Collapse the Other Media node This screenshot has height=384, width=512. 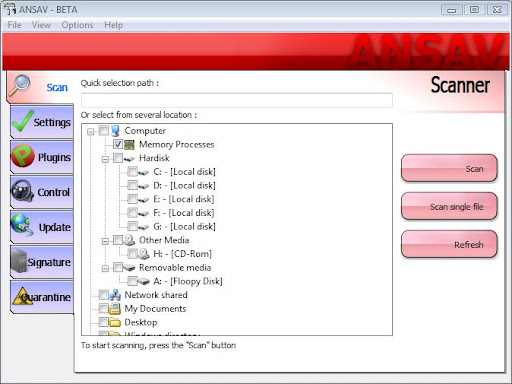pos(105,241)
